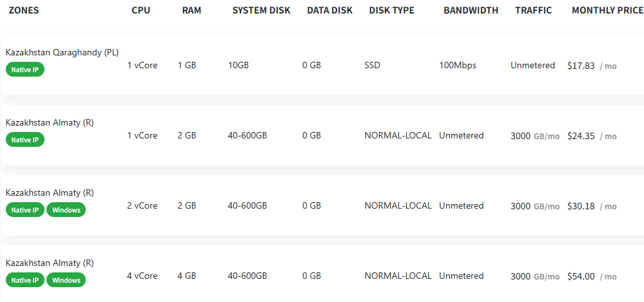Sort plans by MONTHLY PRICE header
The height and width of the screenshot is (302, 644).
pos(606,10)
